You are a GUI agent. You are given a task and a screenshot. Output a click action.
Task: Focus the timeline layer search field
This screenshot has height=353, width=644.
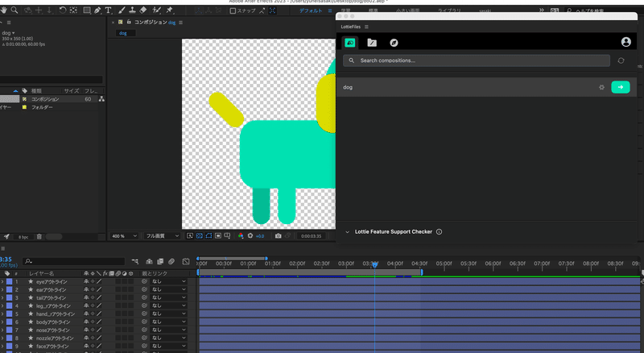coord(74,261)
